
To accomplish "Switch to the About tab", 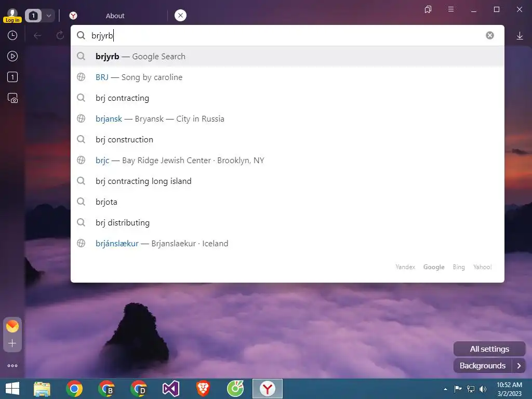I will pyautogui.click(x=115, y=16).
